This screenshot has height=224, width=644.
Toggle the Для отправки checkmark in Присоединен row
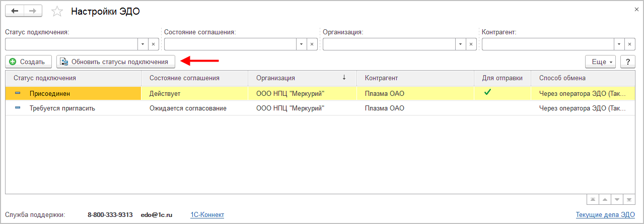pos(487,92)
